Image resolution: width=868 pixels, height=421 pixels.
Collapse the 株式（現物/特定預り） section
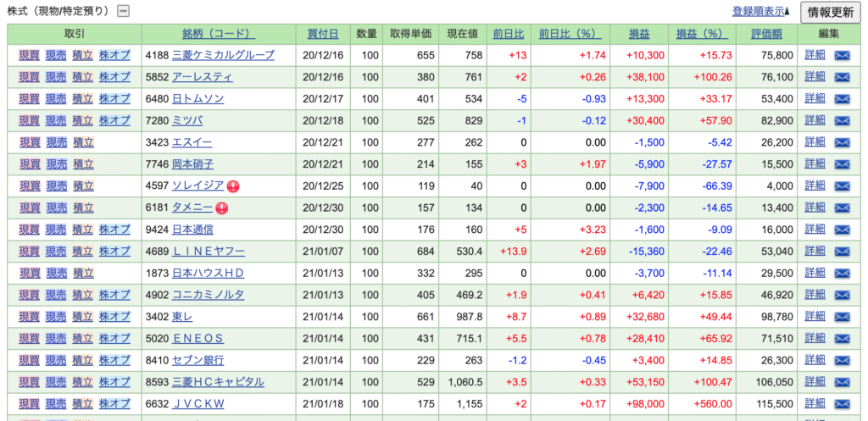coord(124,11)
